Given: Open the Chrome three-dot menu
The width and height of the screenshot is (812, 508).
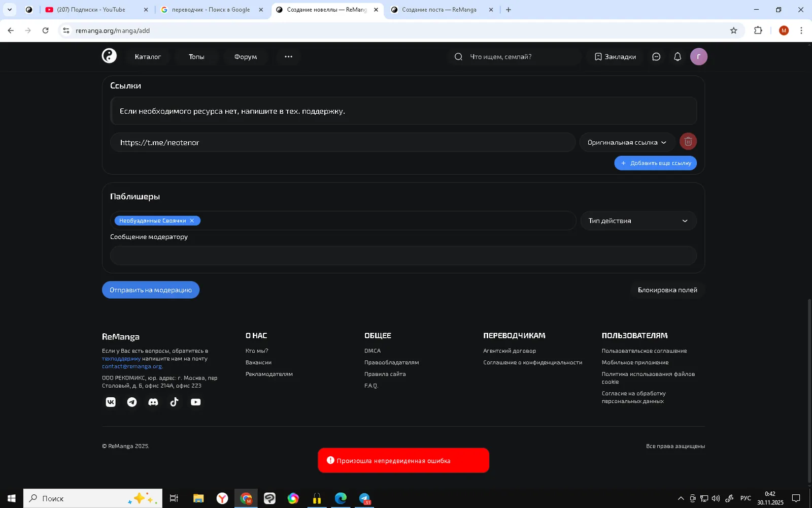Looking at the screenshot, I should (801, 30).
